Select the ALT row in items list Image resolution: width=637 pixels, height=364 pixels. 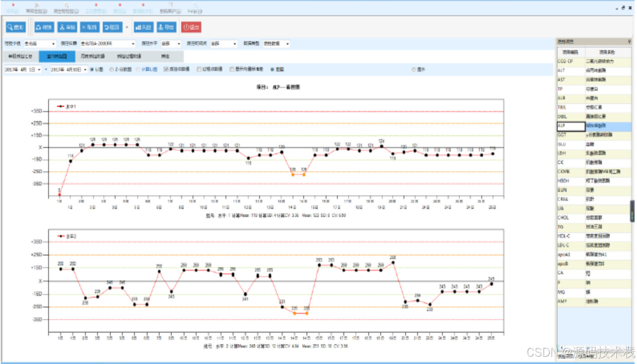click(594, 71)
